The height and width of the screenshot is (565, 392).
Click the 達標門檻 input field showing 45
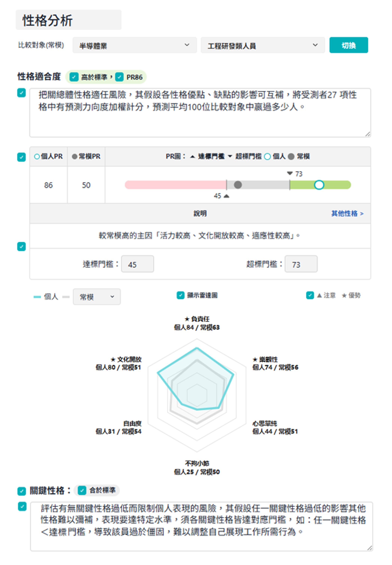click(138, 264)
